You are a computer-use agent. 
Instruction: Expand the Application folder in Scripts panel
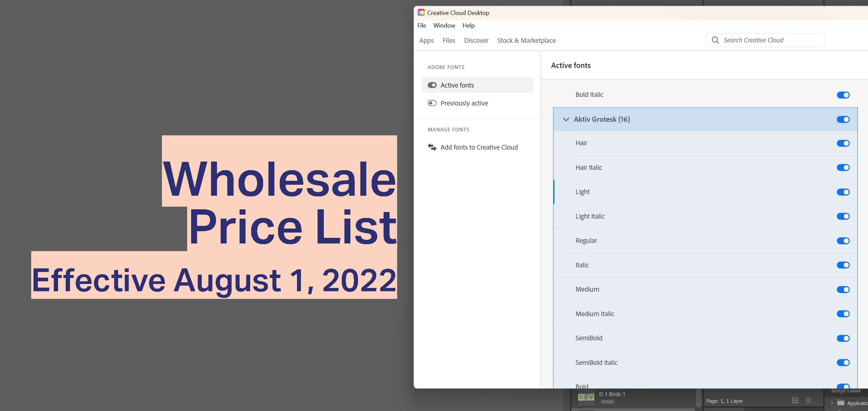coord(832,403)
